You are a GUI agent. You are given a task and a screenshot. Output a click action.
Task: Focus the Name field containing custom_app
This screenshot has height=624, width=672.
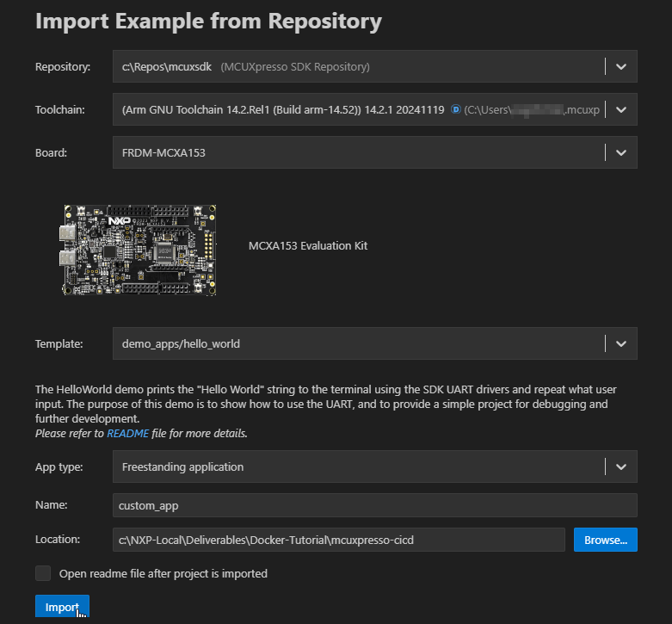point(374,505)
